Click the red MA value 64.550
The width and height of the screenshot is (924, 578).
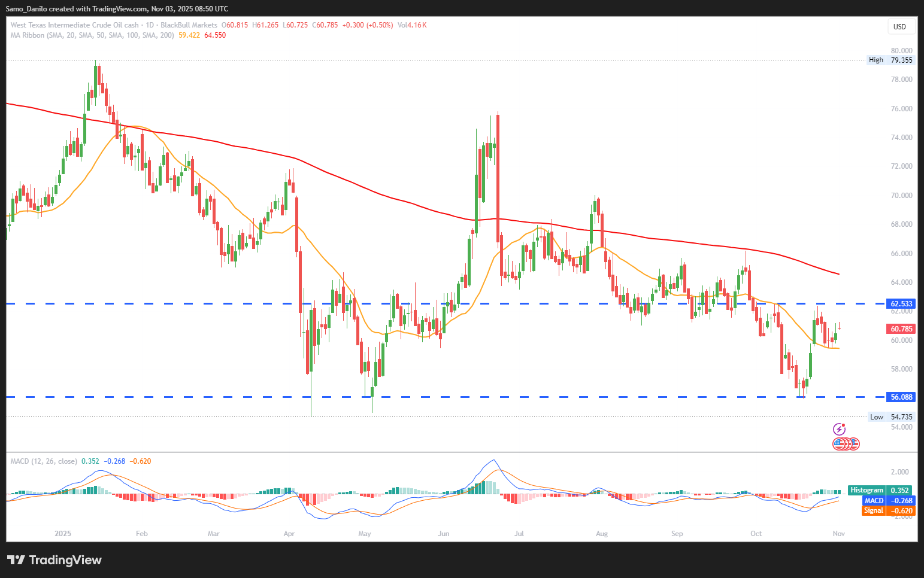[x=215, y=35]
